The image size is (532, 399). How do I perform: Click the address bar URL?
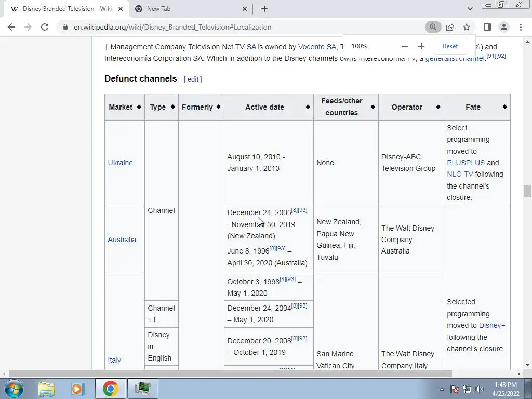tap(172, 27)
